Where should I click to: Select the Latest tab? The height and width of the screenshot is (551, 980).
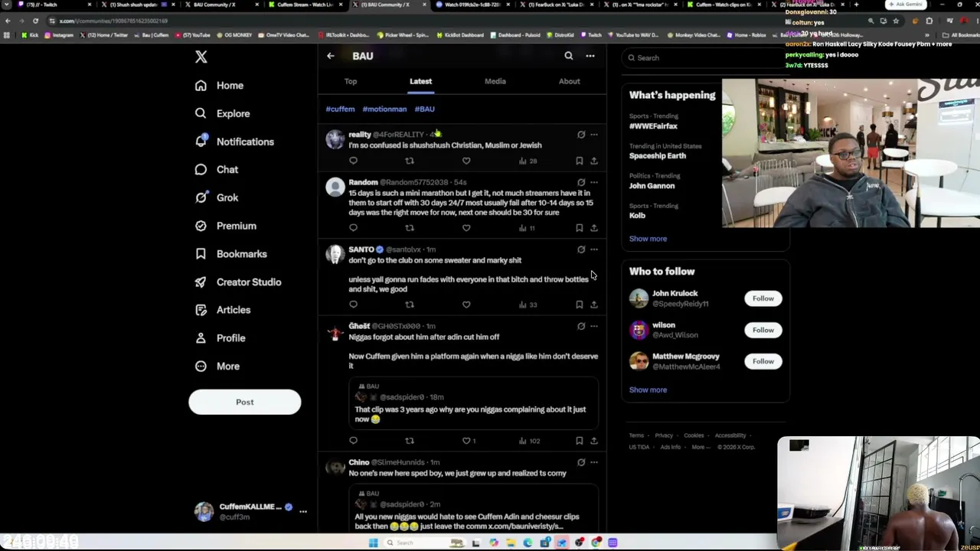[420, 81]
